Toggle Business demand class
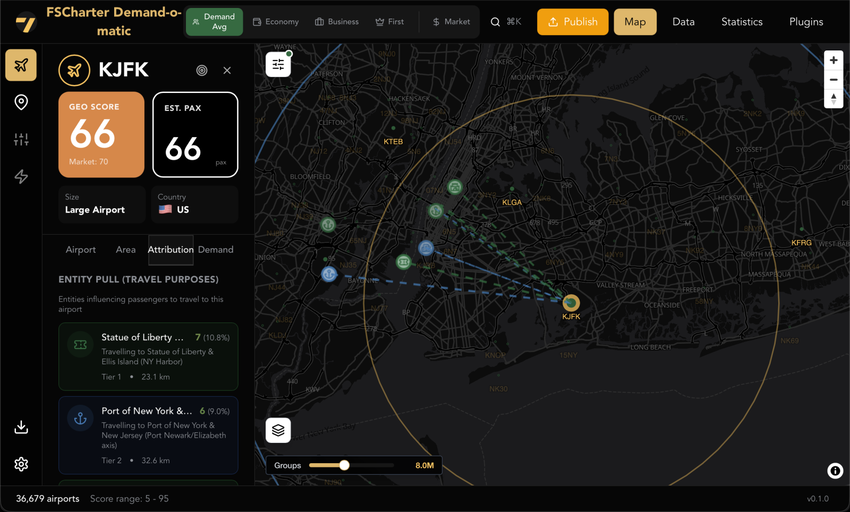 click(337, 22)
